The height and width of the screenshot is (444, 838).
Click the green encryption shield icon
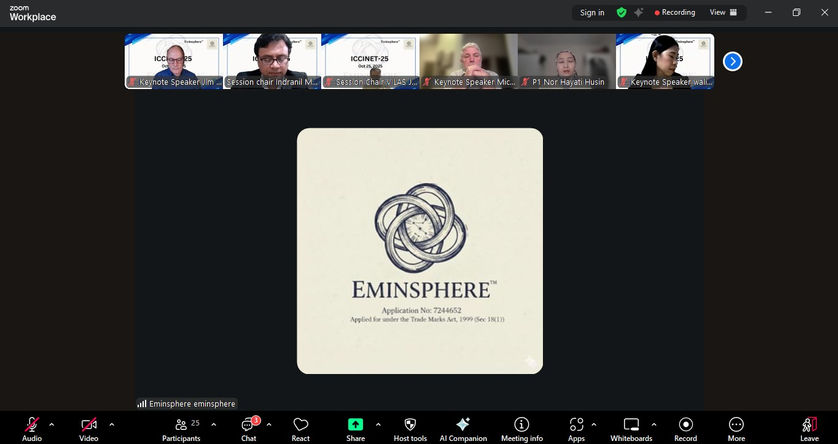point(621,12)
